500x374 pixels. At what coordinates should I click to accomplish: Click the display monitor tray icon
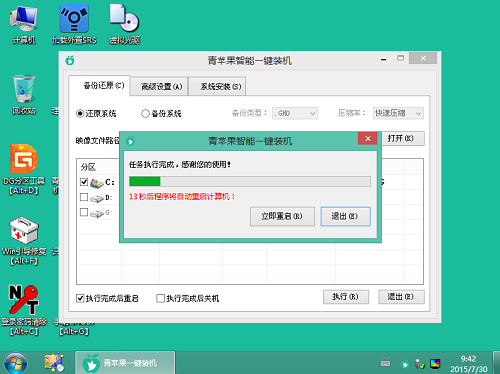coord(435,364)
